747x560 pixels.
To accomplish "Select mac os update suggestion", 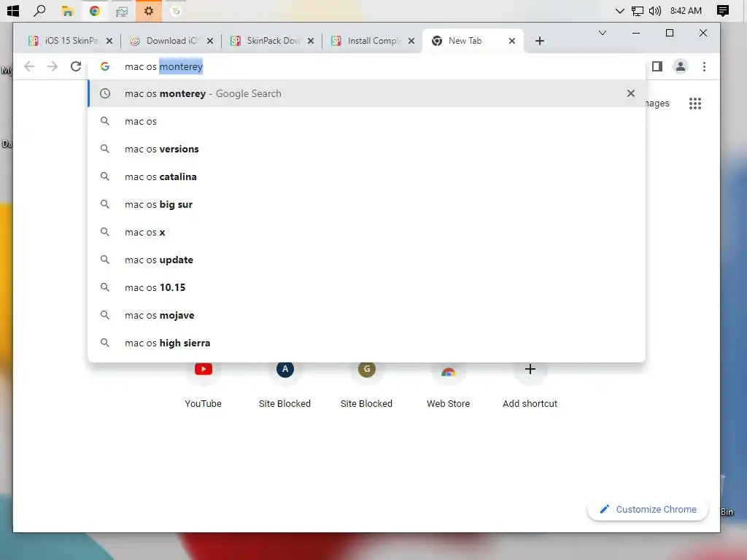I will point(366,260).
